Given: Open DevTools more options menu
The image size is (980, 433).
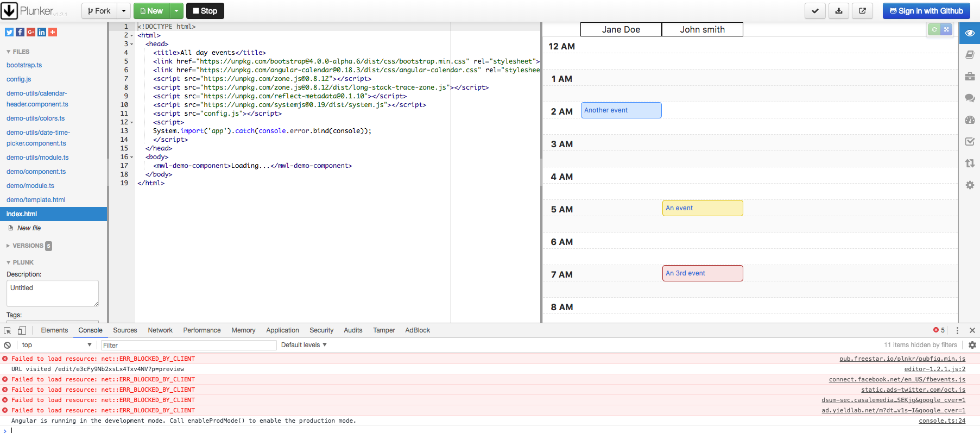Looking at the screenshot, I should [x=957, y=330].
